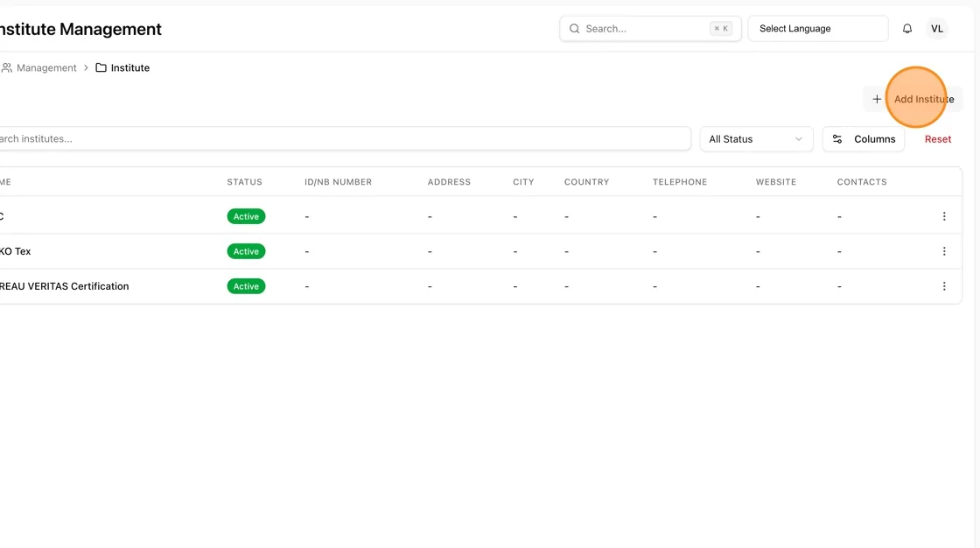Click the Telephone column header
980x548 pixels.
point(679,182)
